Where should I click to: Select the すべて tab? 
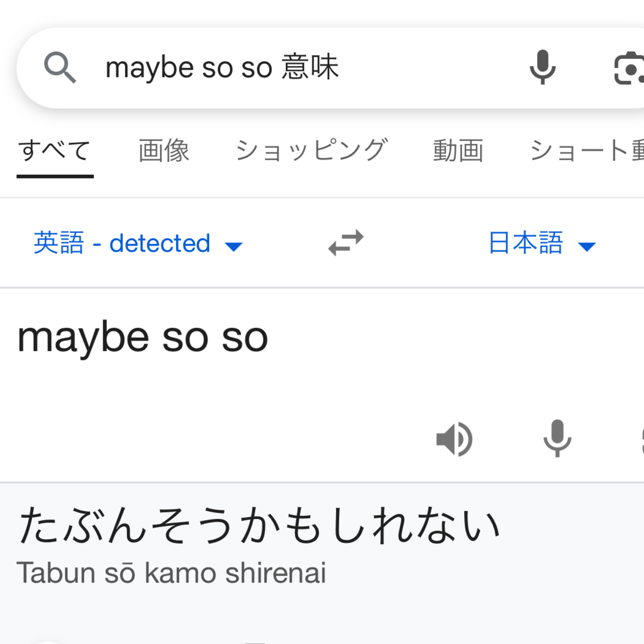tap(55, 150)
